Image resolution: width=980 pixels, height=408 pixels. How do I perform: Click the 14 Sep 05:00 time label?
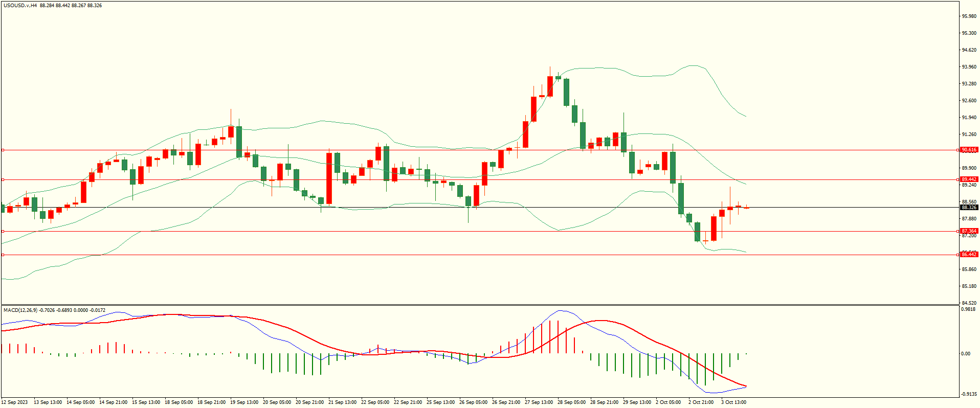click(x=80, y=402)
